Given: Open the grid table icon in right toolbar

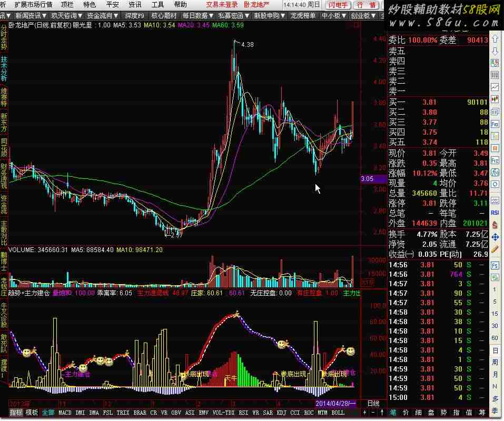Looking at the screenshot, I should coord(495,75).
